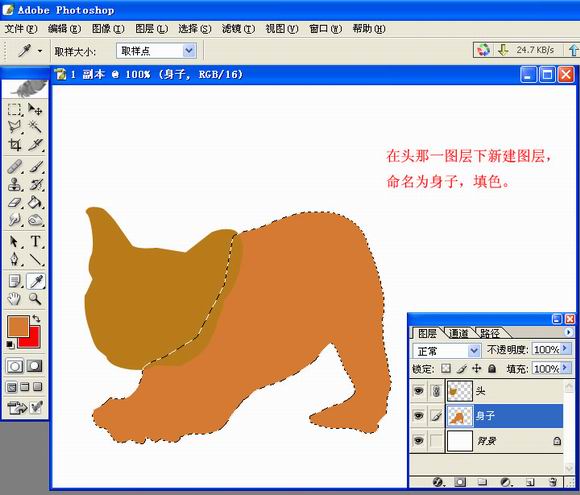Select the Pen tool
Image resolution: width=580 pixels, height=495 pixels.
pos(14,259)
